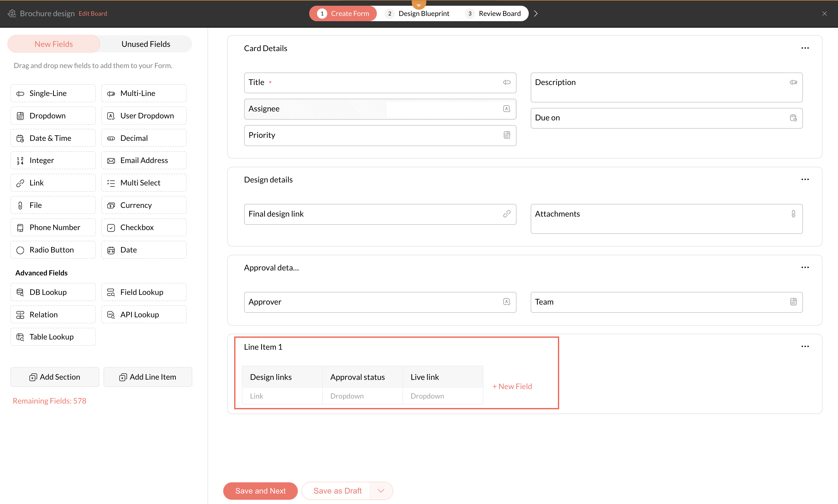This screenshot has width=838, height=504.
Task: Open Line Item 1 three-dot menu
Action: [x=805, y=346]
